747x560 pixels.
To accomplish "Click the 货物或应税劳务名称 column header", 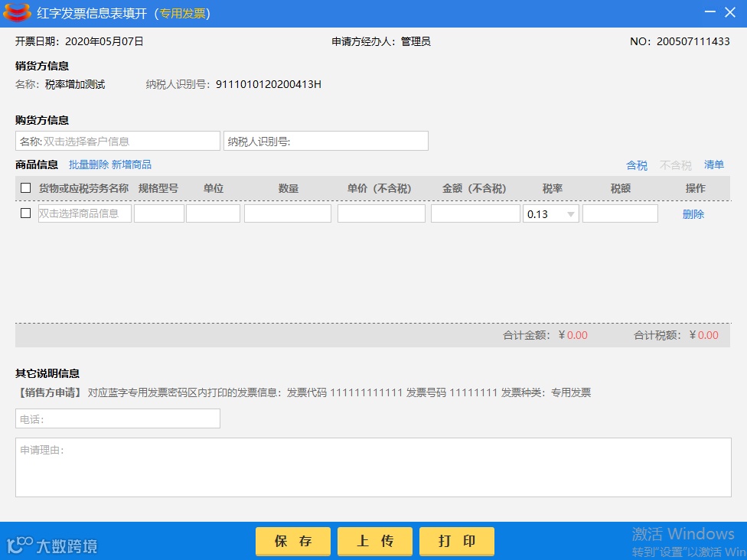I will [x=84, y=188].
